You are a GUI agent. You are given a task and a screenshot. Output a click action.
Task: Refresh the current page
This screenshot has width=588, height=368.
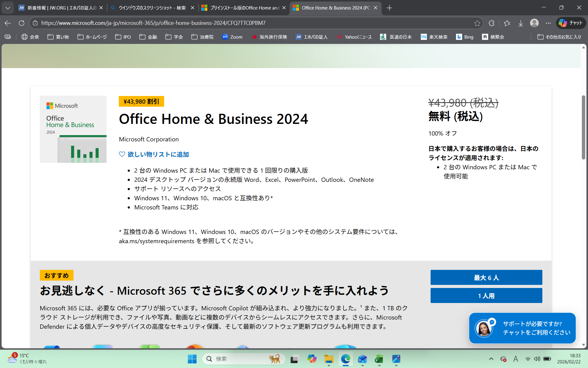[21, 23]
